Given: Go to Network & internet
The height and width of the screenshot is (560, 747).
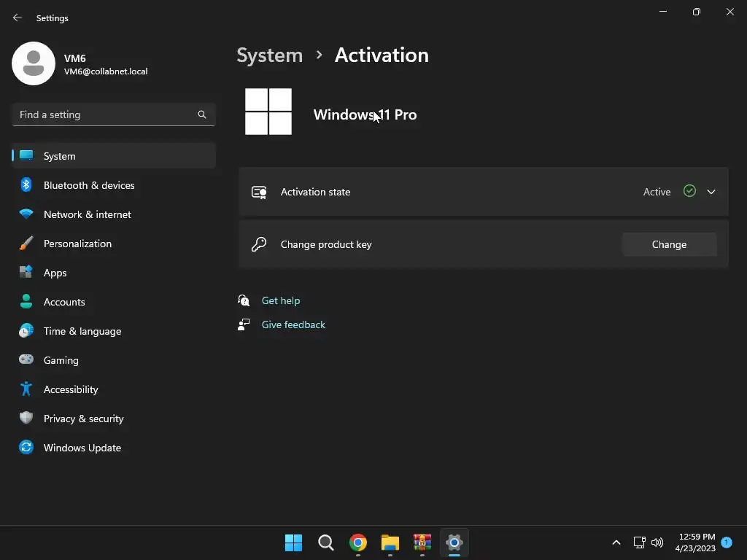Looking at the screenshot, I should 113,214.
